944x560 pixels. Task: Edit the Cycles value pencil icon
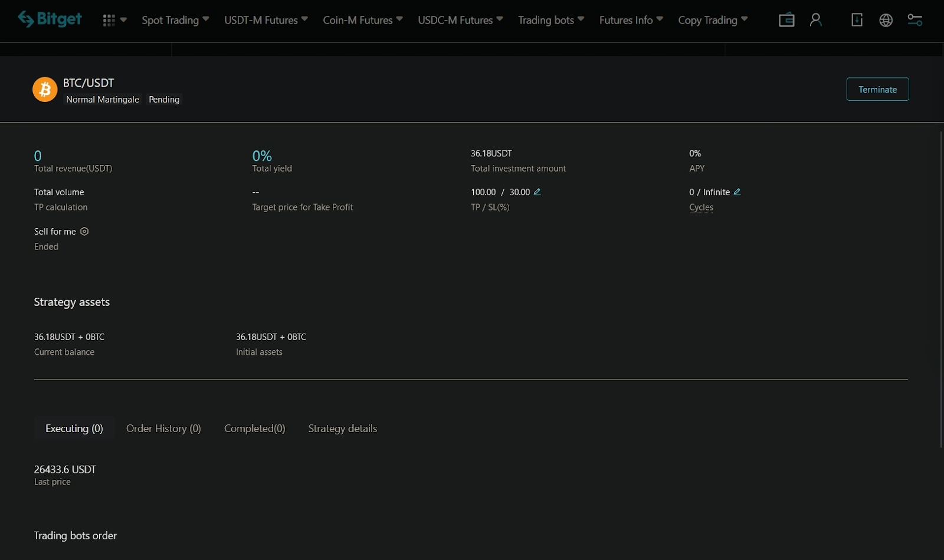pos(737,192)
